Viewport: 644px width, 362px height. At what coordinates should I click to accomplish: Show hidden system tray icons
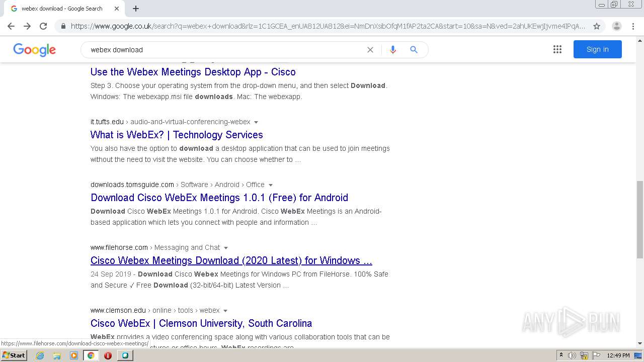(561, 355)
